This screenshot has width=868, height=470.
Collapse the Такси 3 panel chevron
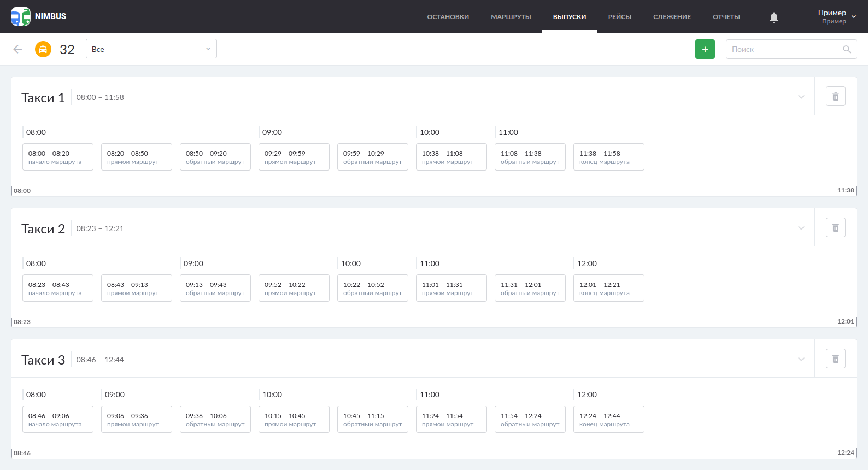click(801, 359)
